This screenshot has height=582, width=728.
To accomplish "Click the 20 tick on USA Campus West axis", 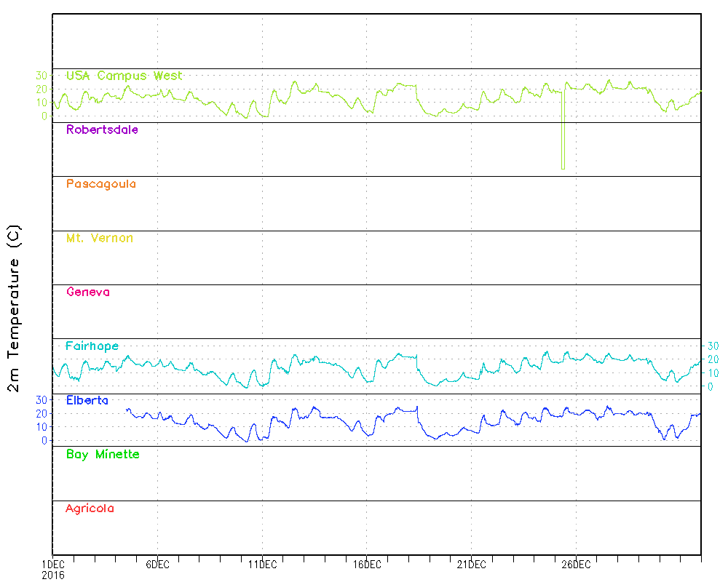I will point(41,89).
